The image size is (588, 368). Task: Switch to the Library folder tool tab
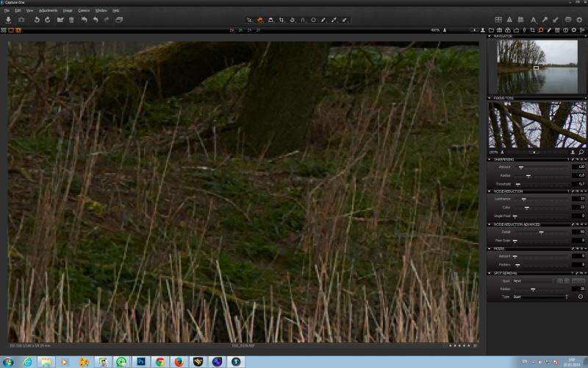pyautogui.click(x=491, y=30)
